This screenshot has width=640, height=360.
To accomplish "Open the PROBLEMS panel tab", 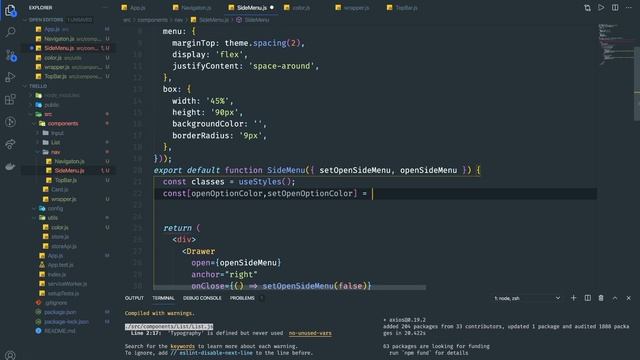I will (242, 298).
